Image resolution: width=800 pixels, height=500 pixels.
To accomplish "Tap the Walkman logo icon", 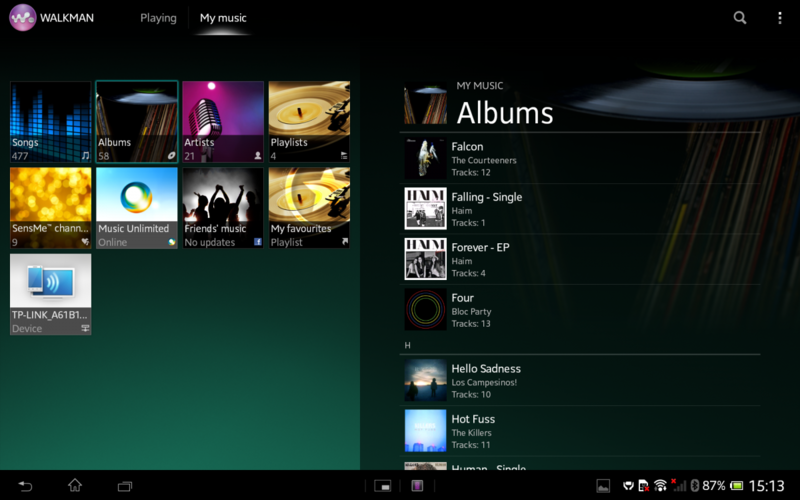I will [x=22, y=18].
